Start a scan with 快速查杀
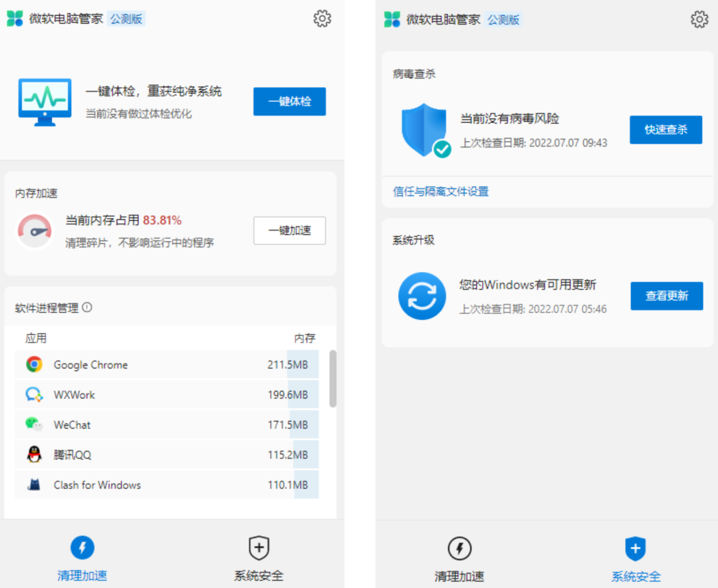Viewport: 718px width, 588px height. (x=665, y=130)
